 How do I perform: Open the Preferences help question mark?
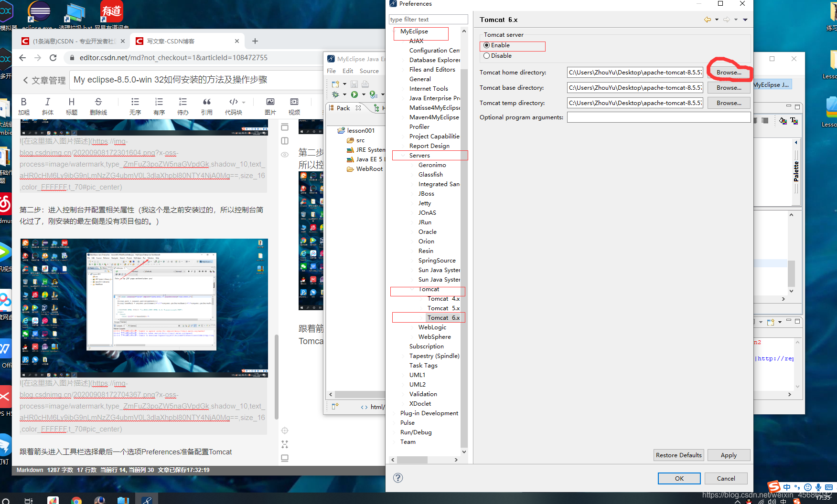pos(398,478)
